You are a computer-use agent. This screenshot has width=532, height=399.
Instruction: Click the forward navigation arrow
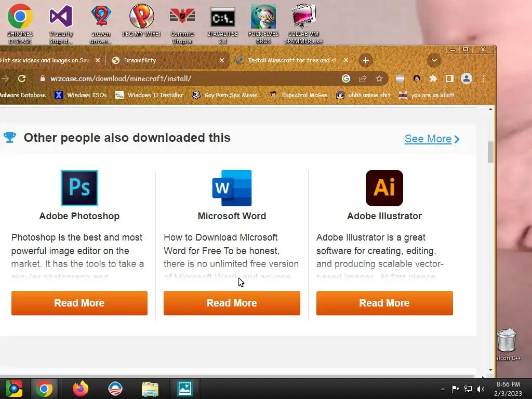point(5,79)
